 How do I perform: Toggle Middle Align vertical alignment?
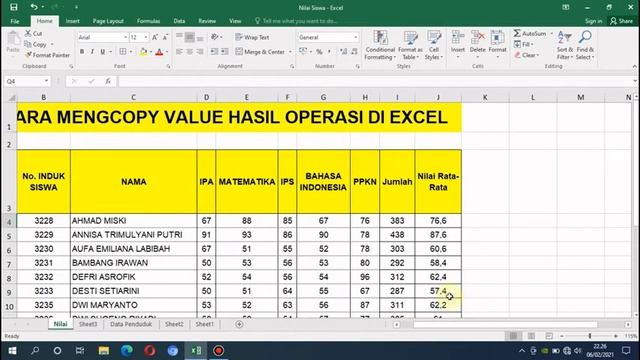(190, 37)
